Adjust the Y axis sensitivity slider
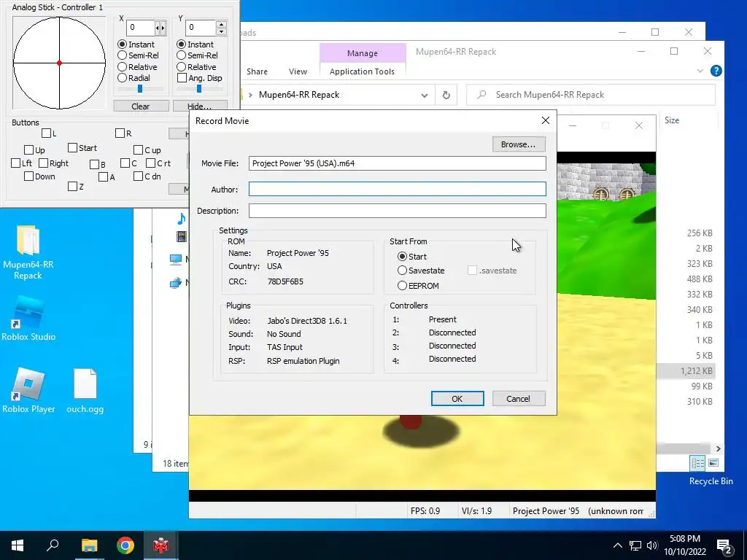Image resolution: width=747 pixels, height=560 pixels. 199,88
